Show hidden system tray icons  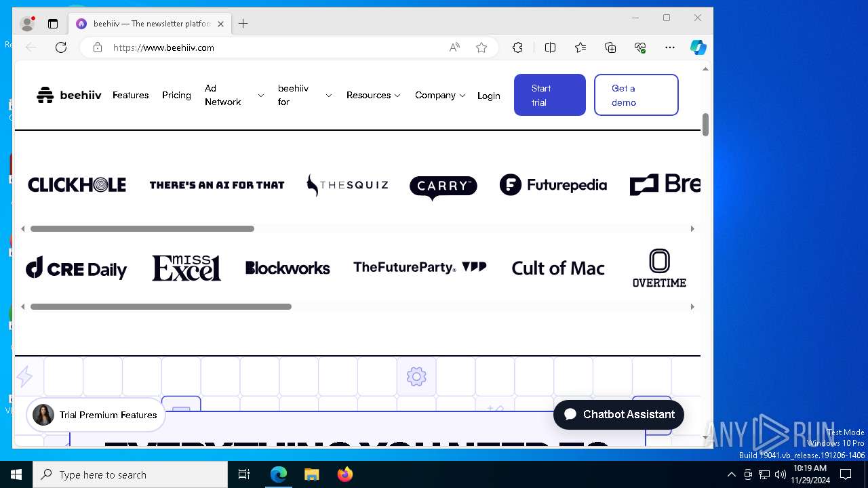731,474
